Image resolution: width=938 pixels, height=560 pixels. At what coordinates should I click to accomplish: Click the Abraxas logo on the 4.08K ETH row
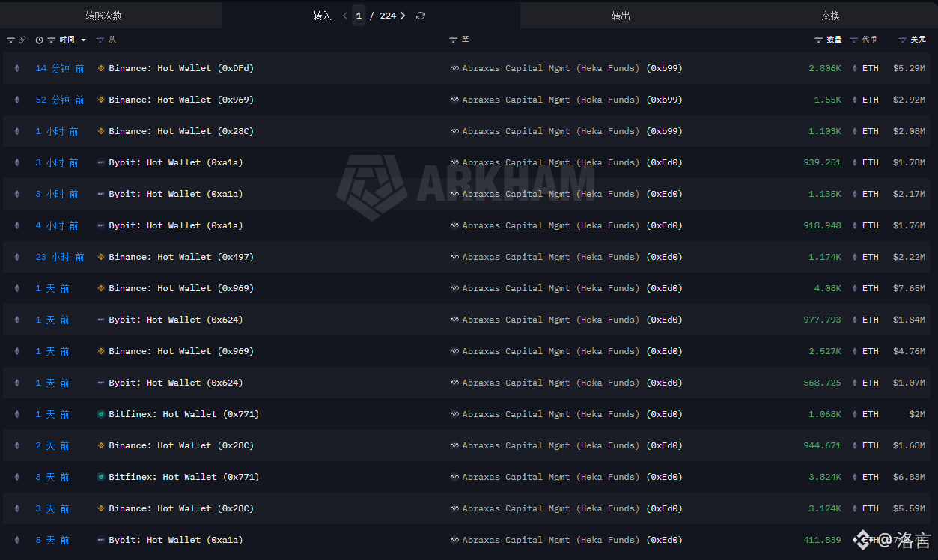pyautogui.click(x=454, y=288)
